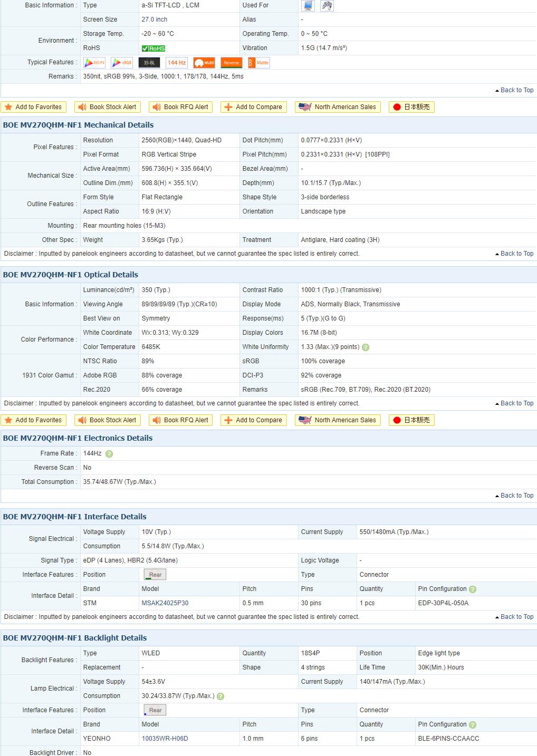
Task: Click 日本販売 button above Electronics Details
Action: pyautogui.click(x=411, y=420)
